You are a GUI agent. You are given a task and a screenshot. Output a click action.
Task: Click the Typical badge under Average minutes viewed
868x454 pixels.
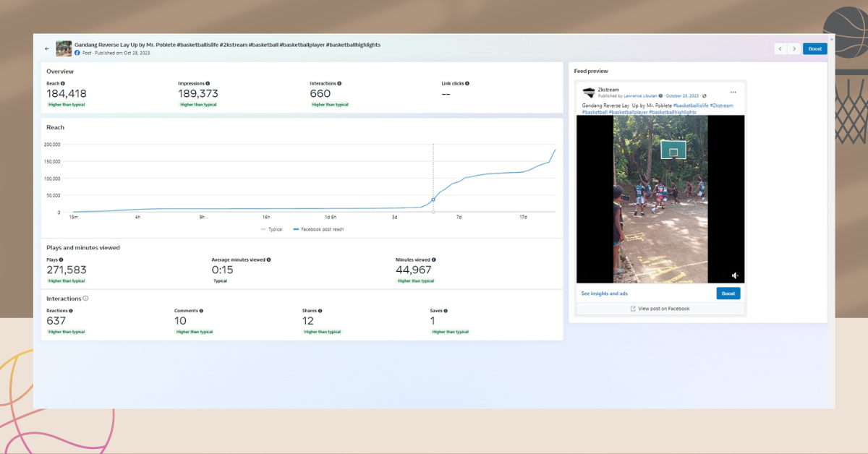click(x=220, y=280)
